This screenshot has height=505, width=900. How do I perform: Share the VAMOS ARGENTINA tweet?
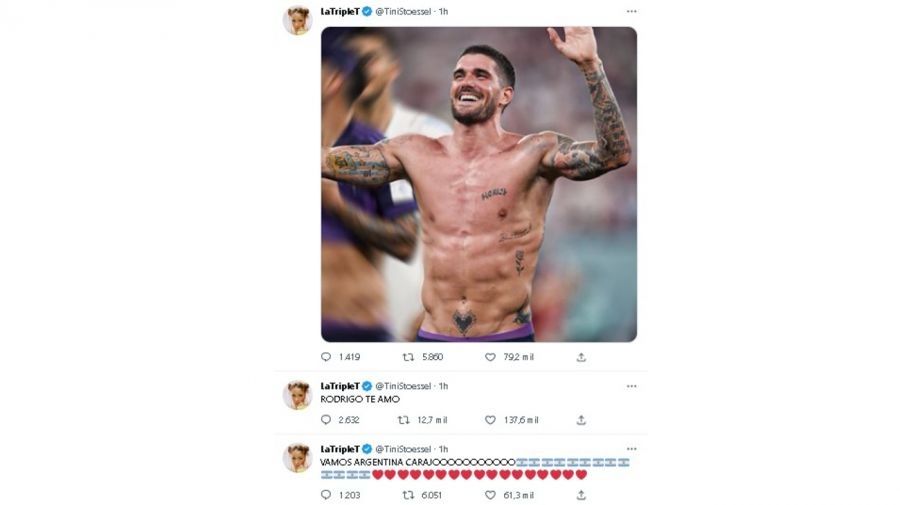tap(581, 494)
